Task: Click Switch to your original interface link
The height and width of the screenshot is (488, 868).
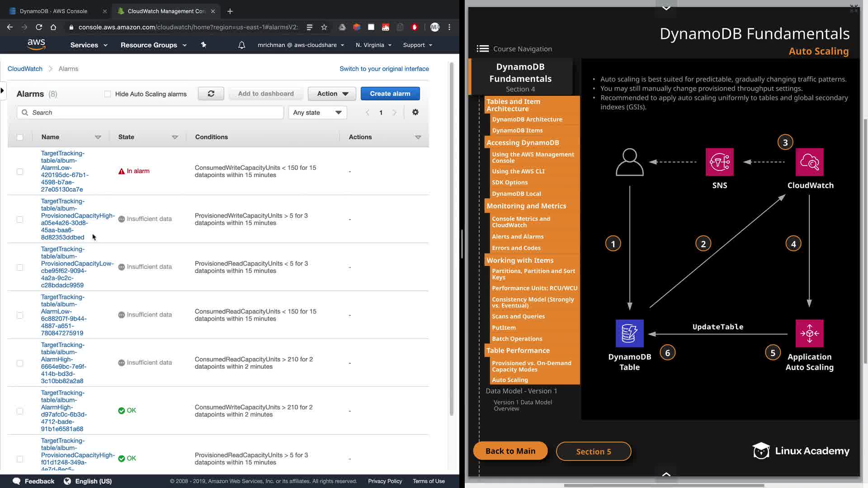Action: 384,69
